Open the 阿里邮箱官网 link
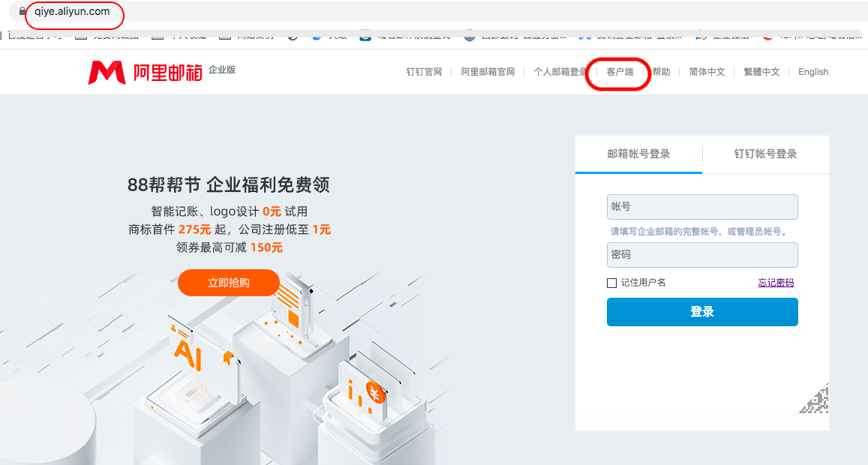 pyautogui.click(x=488, y=72)
